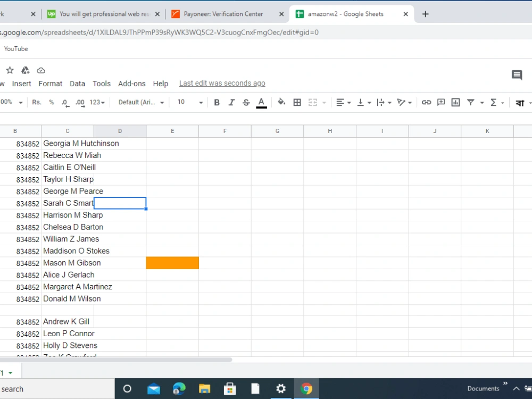This screenshot has width=532, height=399.
Task: Click the merge cells icon
Action: pos(312,102)
